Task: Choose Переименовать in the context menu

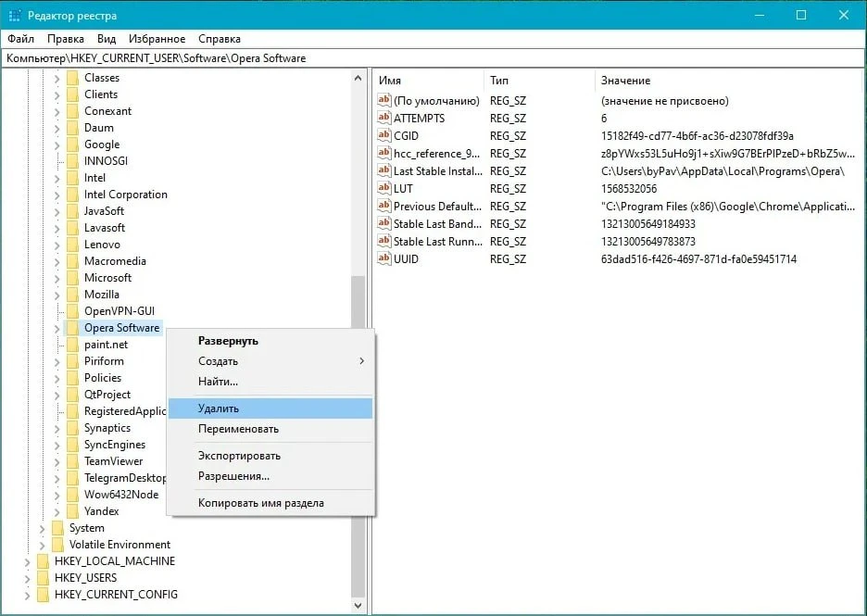Action: click(270, 429)
